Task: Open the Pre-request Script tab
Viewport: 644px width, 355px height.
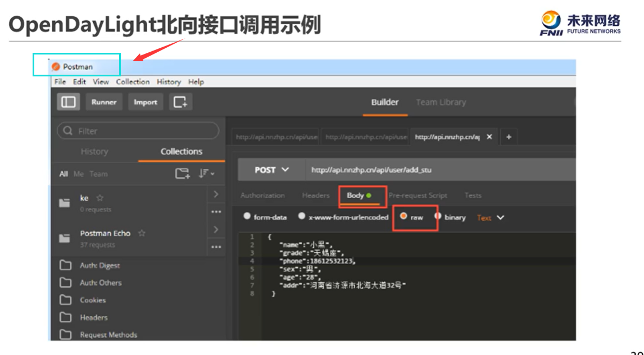Action: tap(418, 195)
